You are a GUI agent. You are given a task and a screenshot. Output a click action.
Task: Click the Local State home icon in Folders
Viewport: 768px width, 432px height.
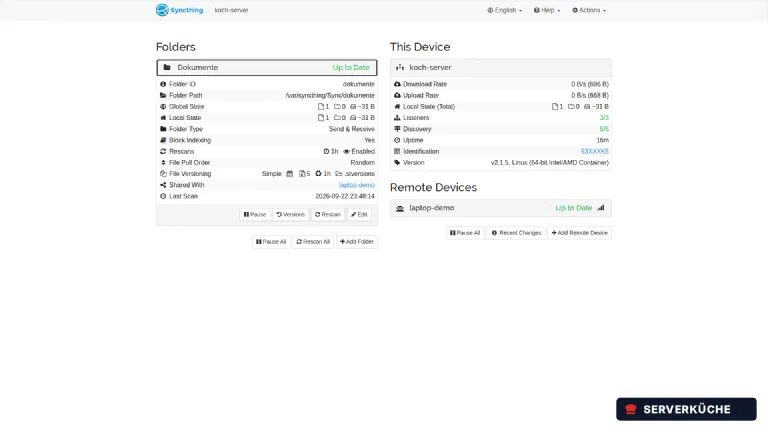163,118
